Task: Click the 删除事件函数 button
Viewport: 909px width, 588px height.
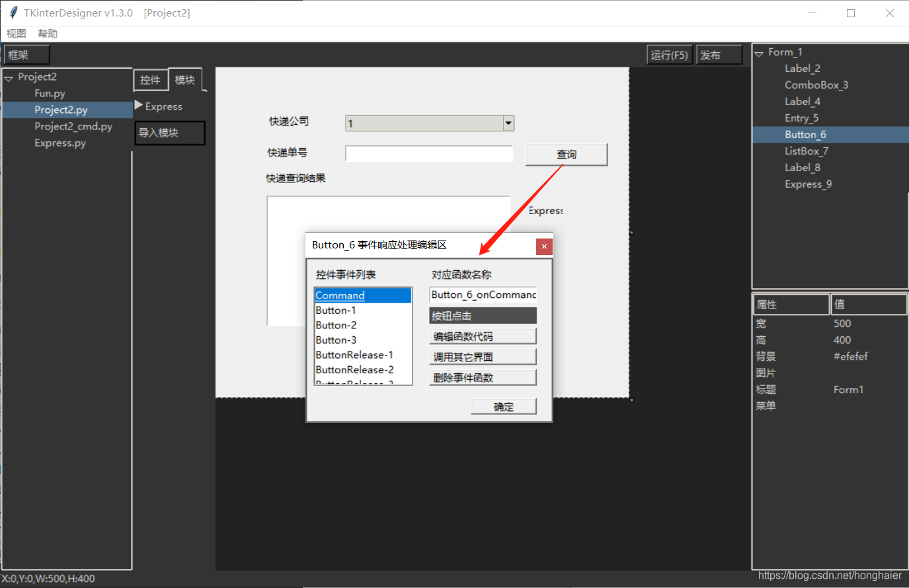Action: pos(483,378)
